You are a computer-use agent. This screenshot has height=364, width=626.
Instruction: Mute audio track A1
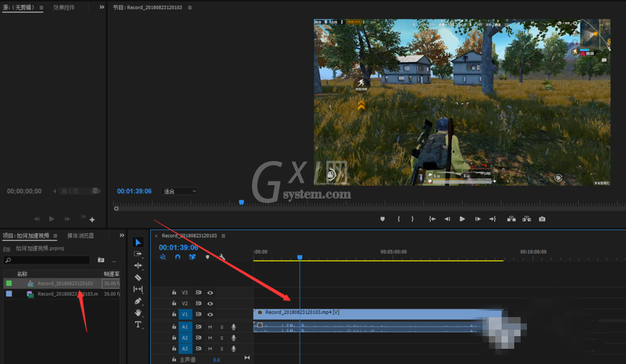pos(210,327)
